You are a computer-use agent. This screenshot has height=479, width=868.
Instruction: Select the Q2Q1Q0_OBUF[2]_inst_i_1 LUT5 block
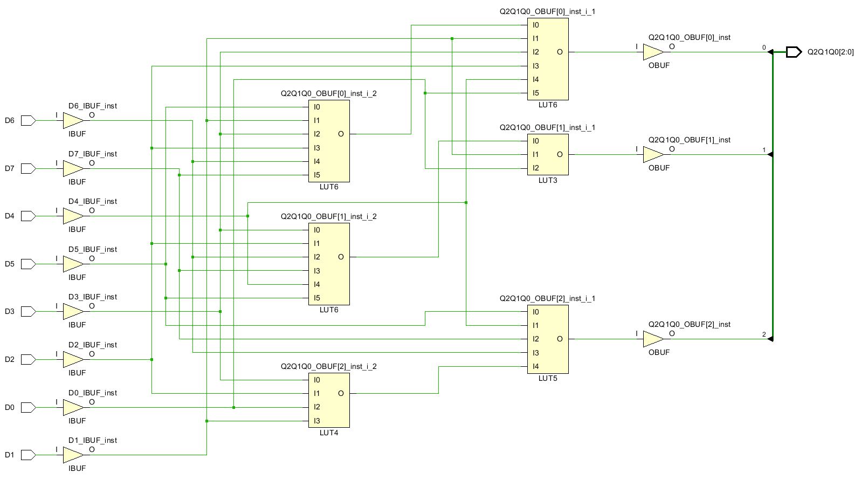click(548, 339)
